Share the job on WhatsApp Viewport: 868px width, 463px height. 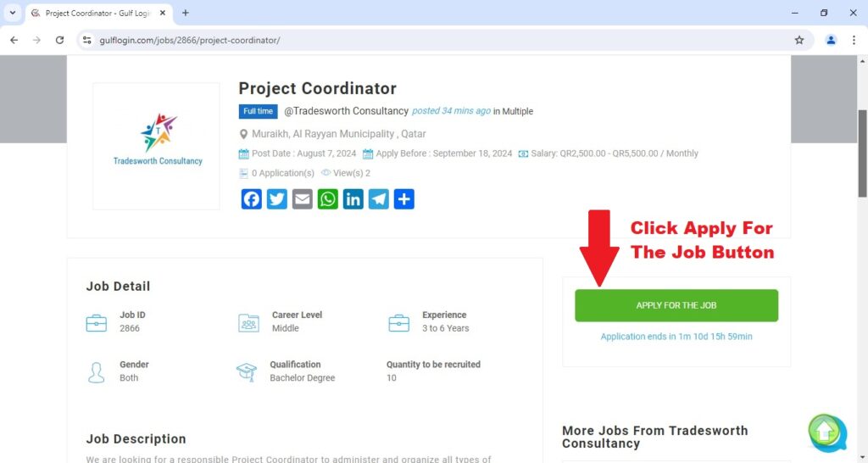(328, 199)
